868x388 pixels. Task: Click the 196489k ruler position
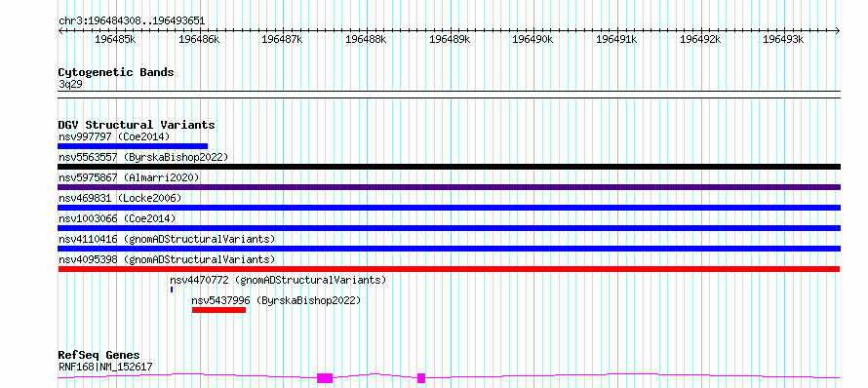(x=450, y=39)
